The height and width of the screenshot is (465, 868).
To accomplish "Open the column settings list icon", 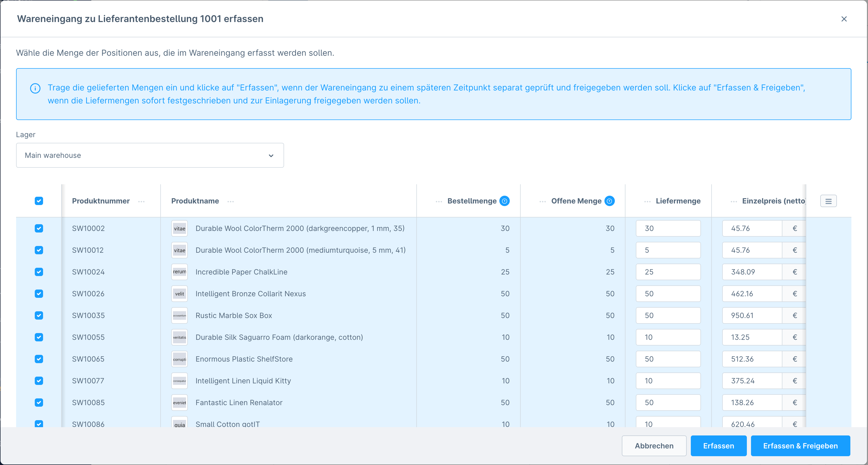I will [828, 201].
